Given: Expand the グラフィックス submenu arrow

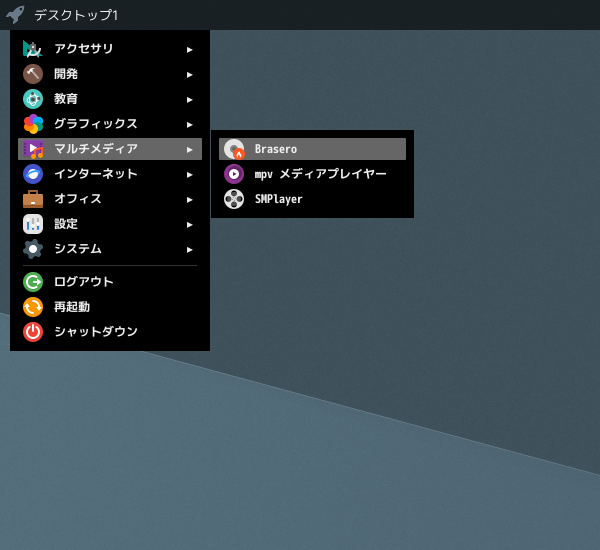Looking at the screenshot, I should tap(189, 125).
